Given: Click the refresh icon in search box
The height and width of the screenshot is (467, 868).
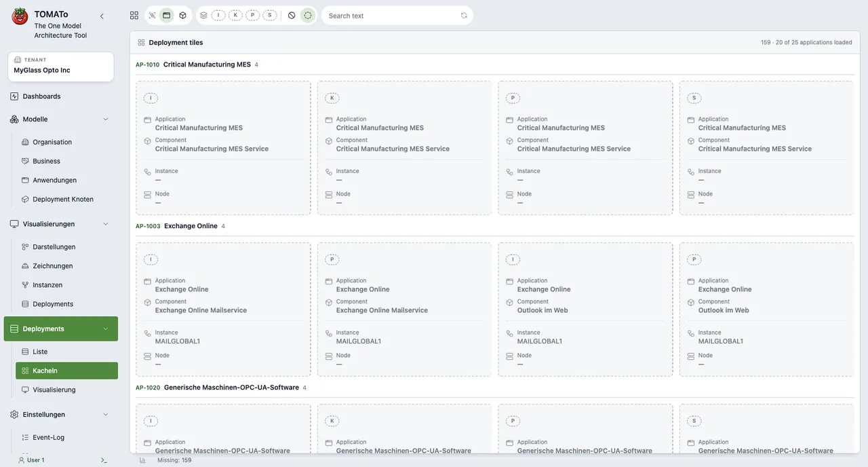Looking at the screenshot, I should [x=464, y=16].
